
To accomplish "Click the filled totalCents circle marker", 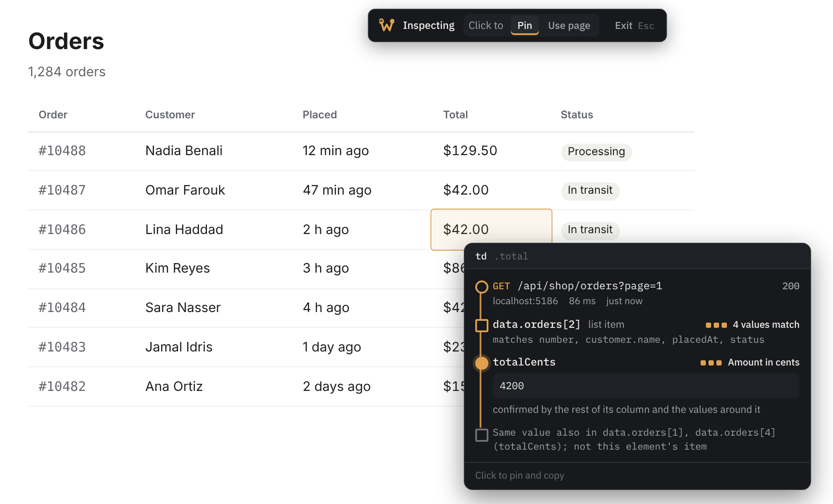I will pyautogui.click(x=481, y=363).
